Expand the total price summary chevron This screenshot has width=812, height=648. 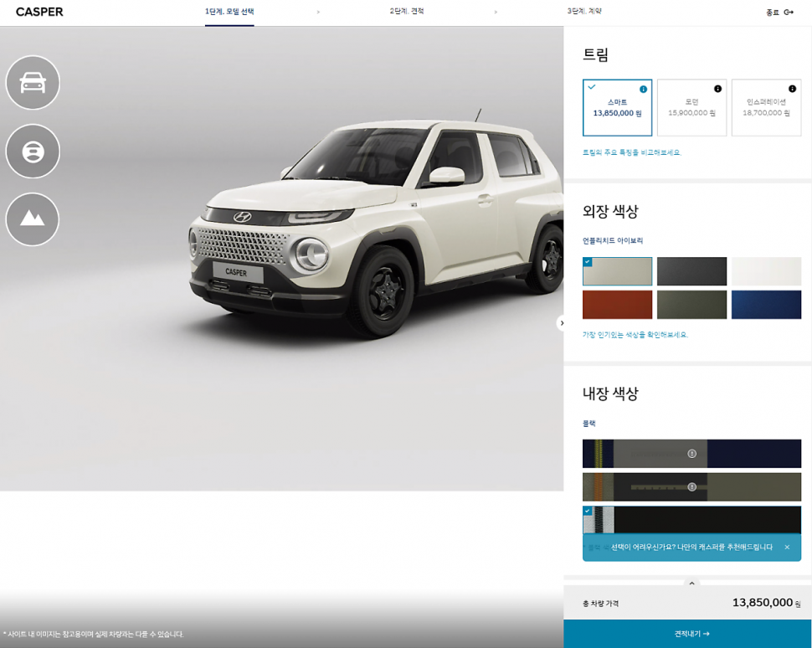click(691, 584)
